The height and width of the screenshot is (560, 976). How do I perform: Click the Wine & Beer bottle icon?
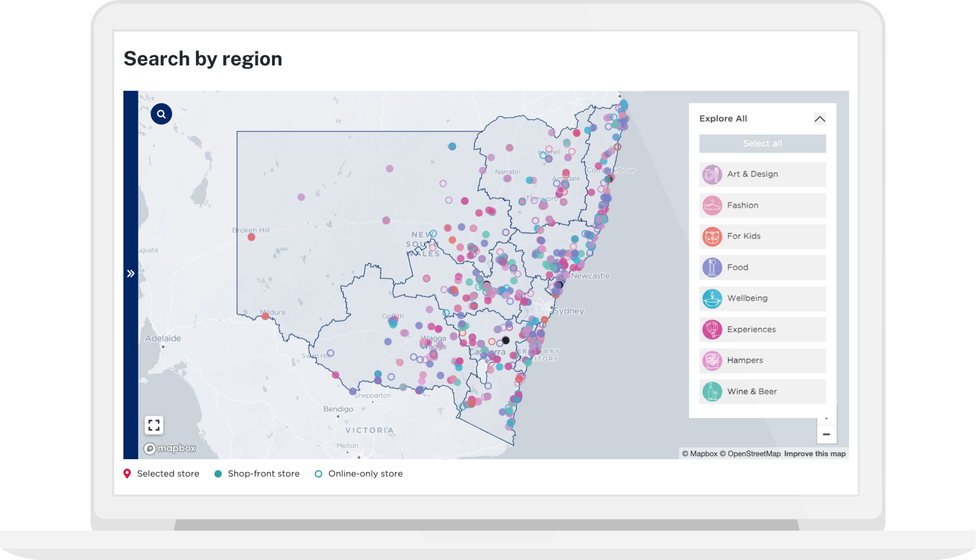click(712, 391)
